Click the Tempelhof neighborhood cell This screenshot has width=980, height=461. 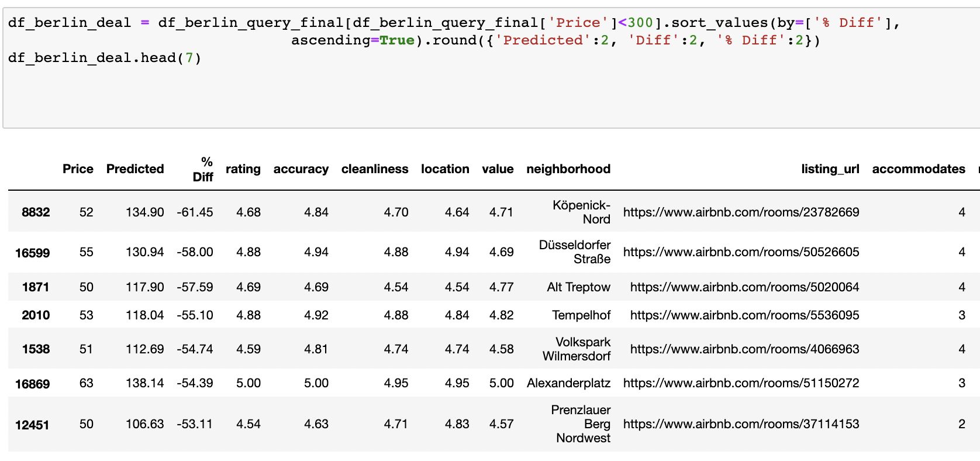point(581,315)
